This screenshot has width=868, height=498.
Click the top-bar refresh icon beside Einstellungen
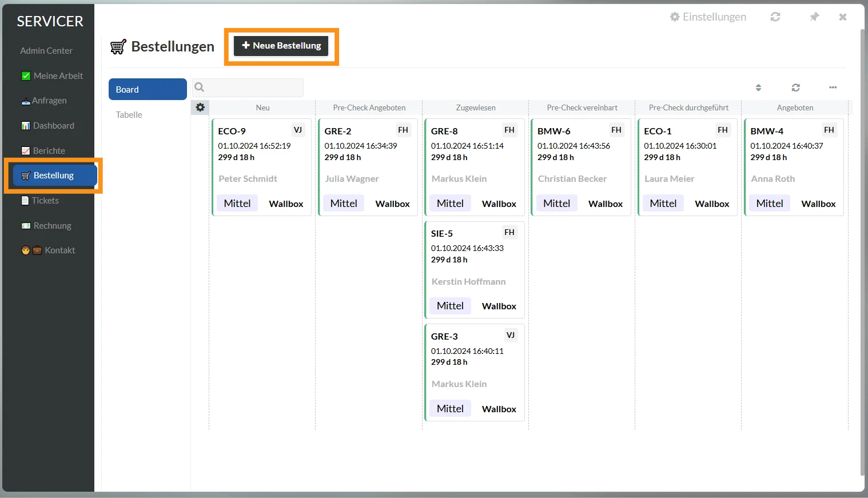point(775,17)
